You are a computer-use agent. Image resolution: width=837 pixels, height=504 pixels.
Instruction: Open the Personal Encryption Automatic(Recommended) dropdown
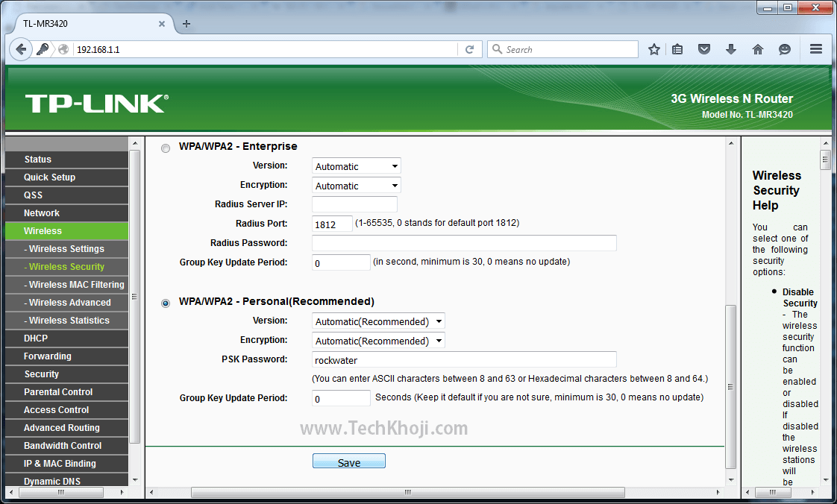[378, 341]
